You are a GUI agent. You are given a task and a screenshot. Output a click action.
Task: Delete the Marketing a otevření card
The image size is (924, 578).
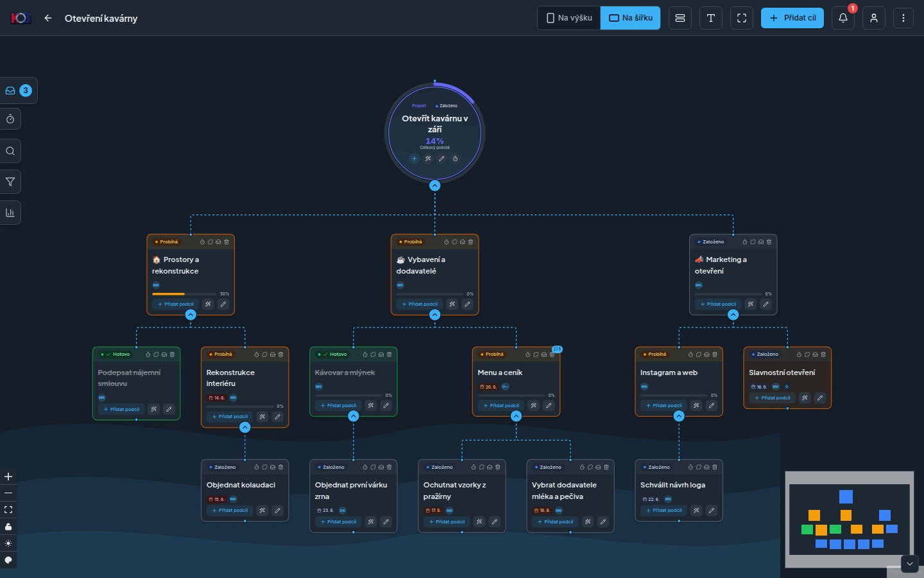click(769, 242)
